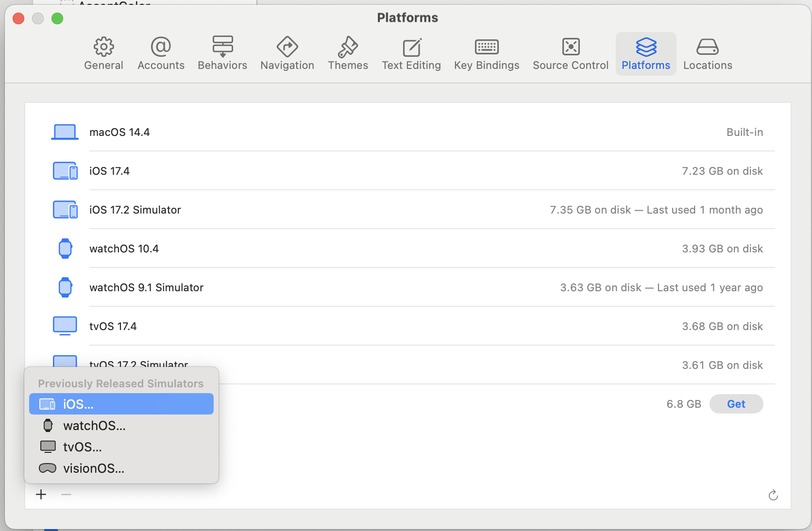Select the iOS 17.2 Simulator label
This screenshot has width=812, height=531.
pos(135,210)
